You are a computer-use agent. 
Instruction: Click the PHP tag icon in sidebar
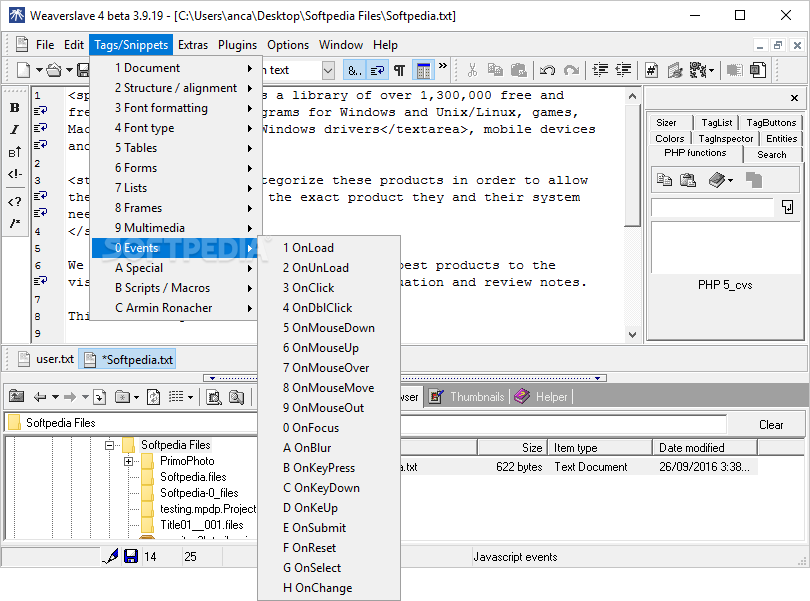14,201
